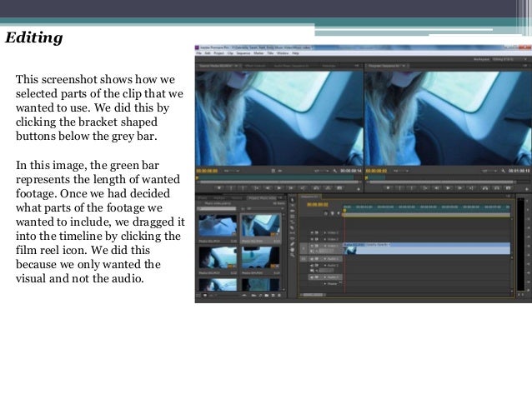Click Go to In in Source monitor

tap(257, 188)
